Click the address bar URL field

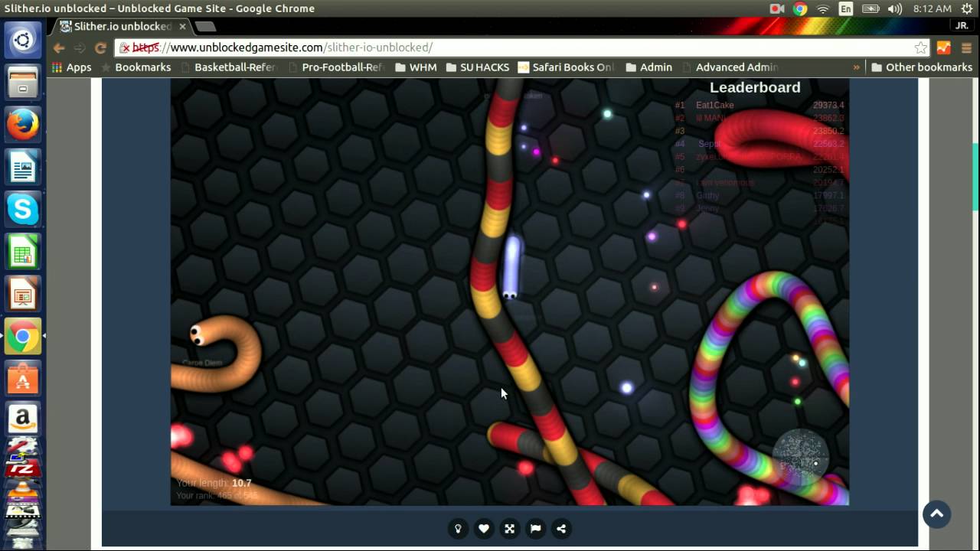coord(521,47)
